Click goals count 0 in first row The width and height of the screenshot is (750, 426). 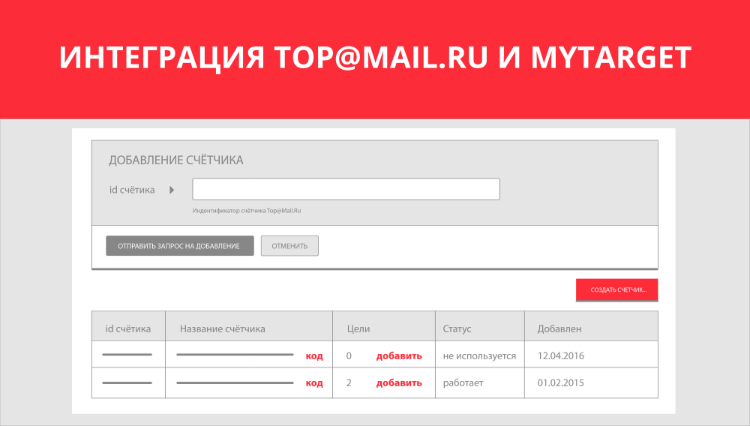(349, 356)
